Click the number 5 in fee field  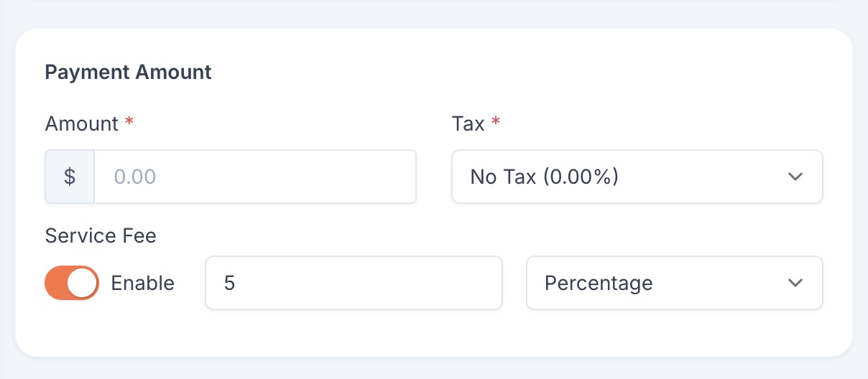[x=229, y=283]
